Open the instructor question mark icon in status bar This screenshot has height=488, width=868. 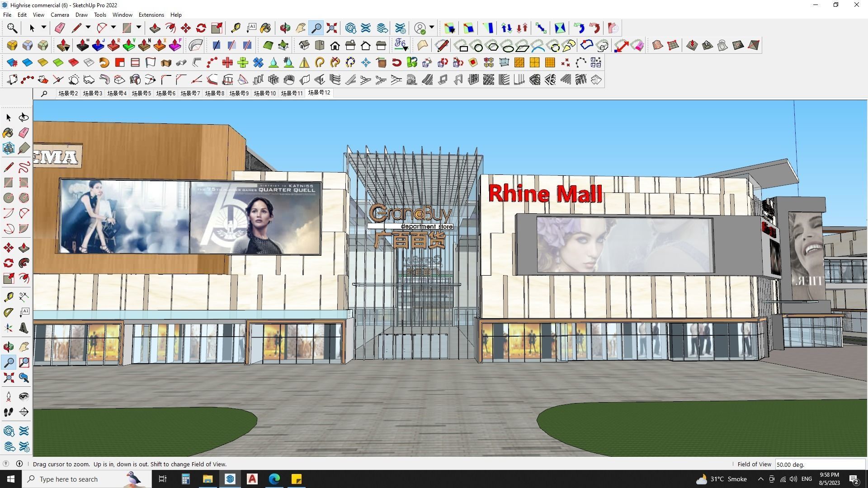point(6,464)
